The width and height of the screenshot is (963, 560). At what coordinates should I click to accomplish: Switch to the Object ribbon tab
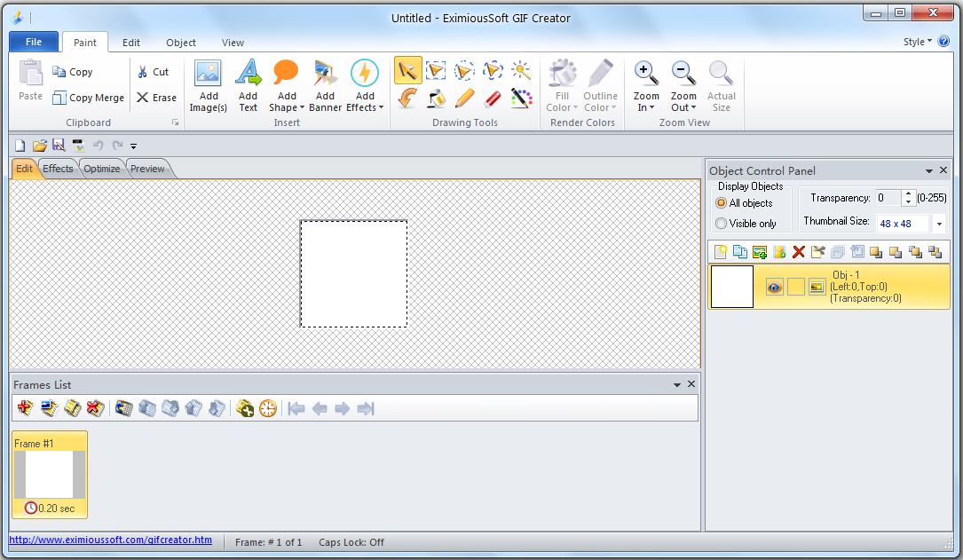pos(181,43)
